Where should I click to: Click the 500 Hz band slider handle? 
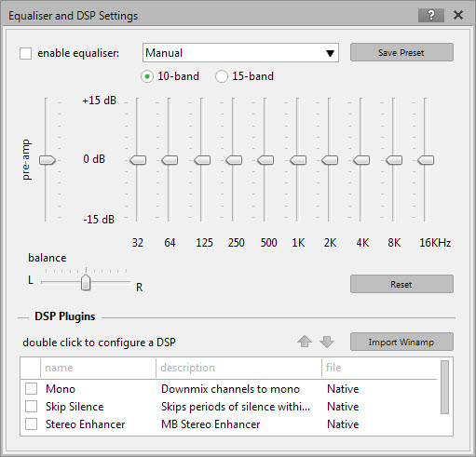pos(265,160)
